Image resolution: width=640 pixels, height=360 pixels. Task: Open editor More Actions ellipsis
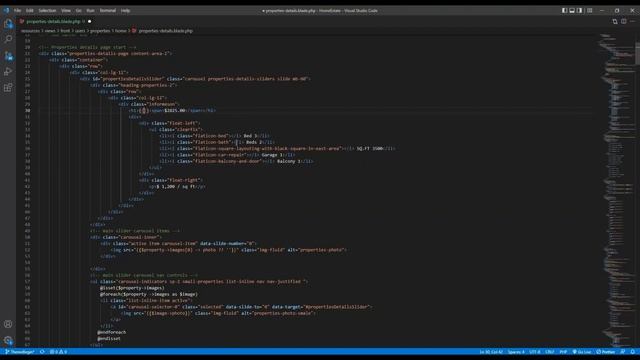pyautogui.click(x=632, y=21)
